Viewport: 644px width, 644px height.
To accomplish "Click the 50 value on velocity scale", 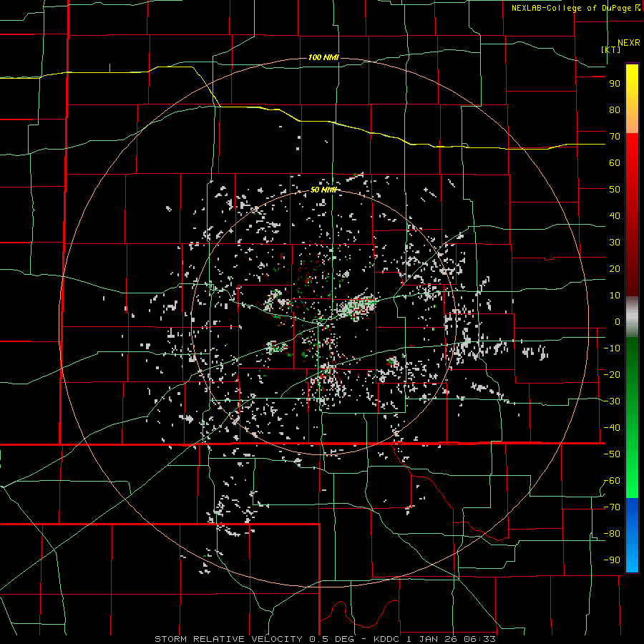I will (615, 190).
